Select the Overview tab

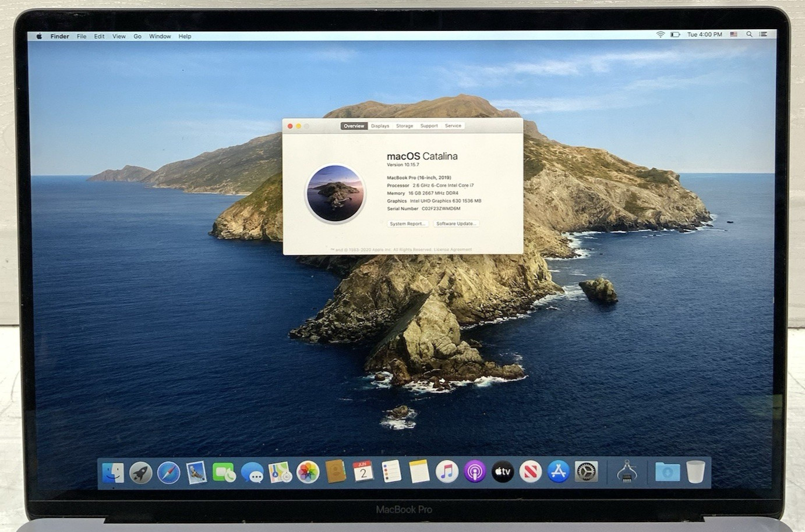[354, 126]
